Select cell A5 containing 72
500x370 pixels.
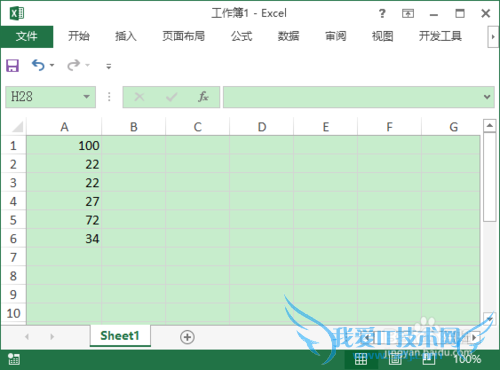click(x=64, y=220)
